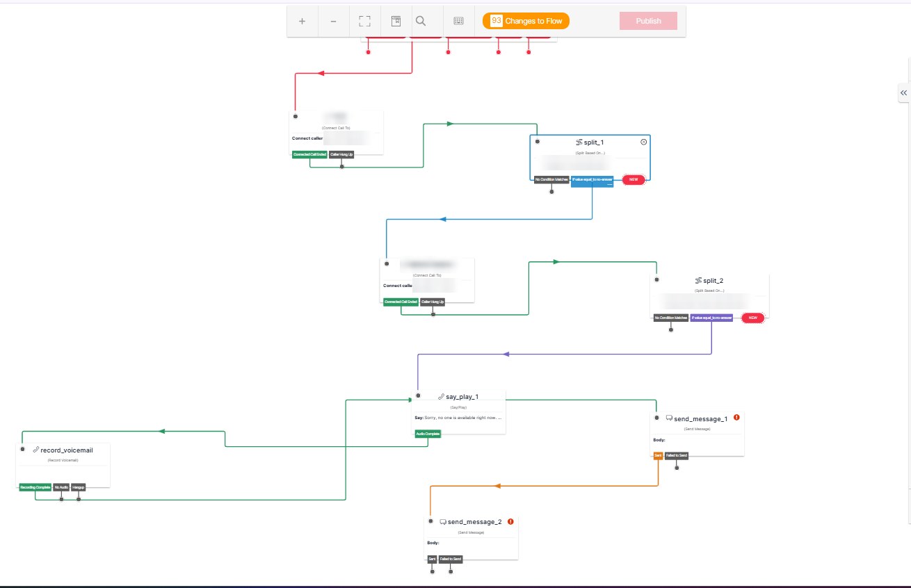911x588 pixels.
Task: Click the NEW transition button on split_1
Action: pos(634,179)
